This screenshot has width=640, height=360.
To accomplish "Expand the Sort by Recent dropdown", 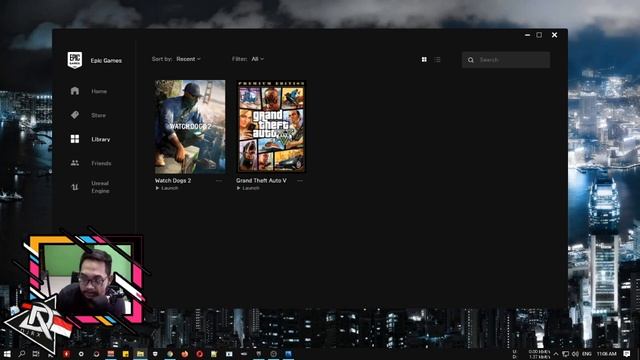I will point(188,59).
